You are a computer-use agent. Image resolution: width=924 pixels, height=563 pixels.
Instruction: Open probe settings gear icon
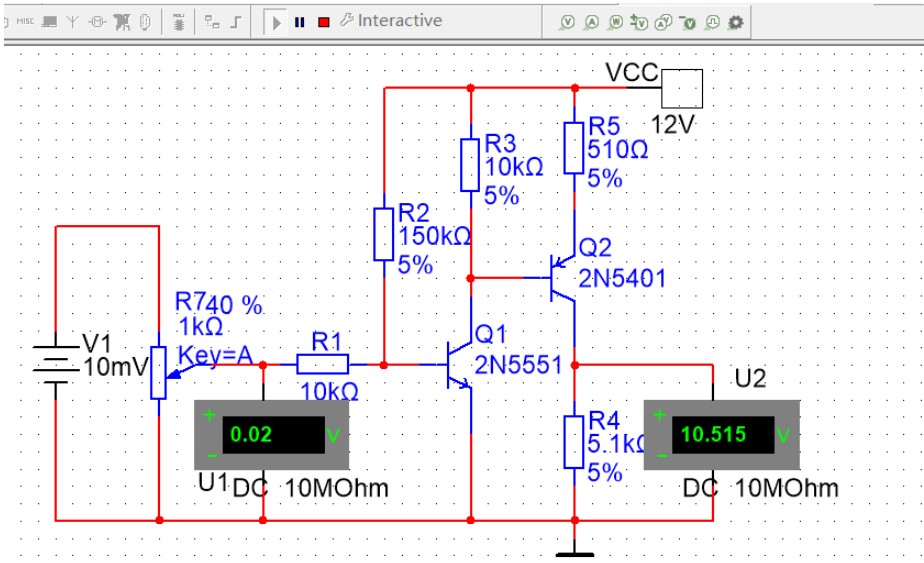pos(737,22)
